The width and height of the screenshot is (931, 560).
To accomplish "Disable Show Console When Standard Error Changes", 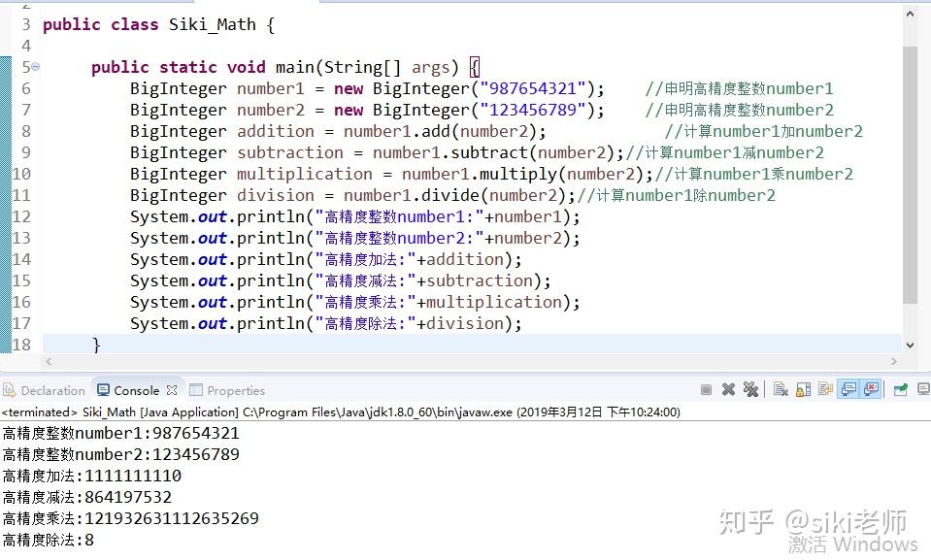I will click(x=871, y=389).
